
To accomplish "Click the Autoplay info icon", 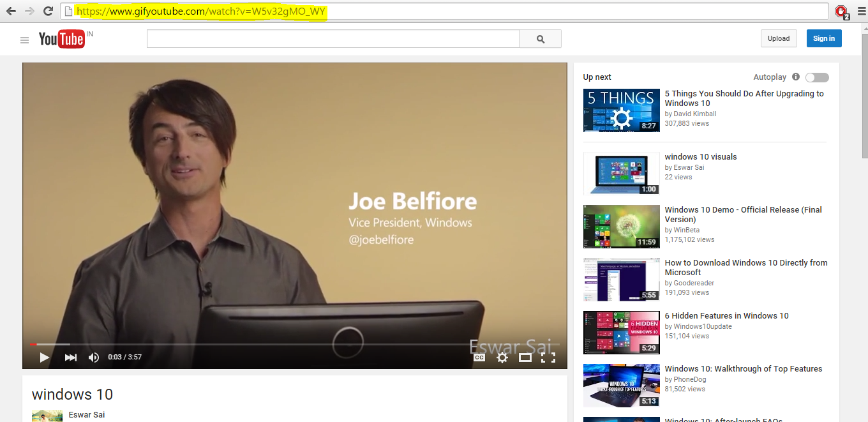I will (796, 77).
